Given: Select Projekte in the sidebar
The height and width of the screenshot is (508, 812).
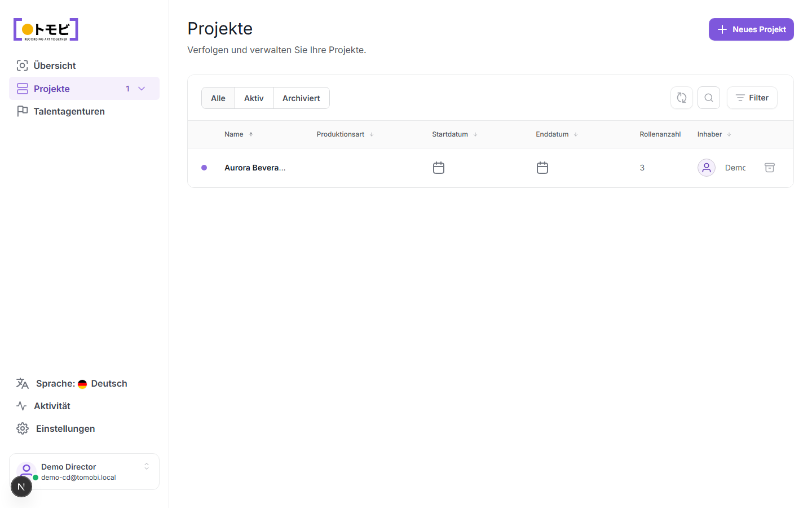Looking at the screenshot, I should click(84, 89).
